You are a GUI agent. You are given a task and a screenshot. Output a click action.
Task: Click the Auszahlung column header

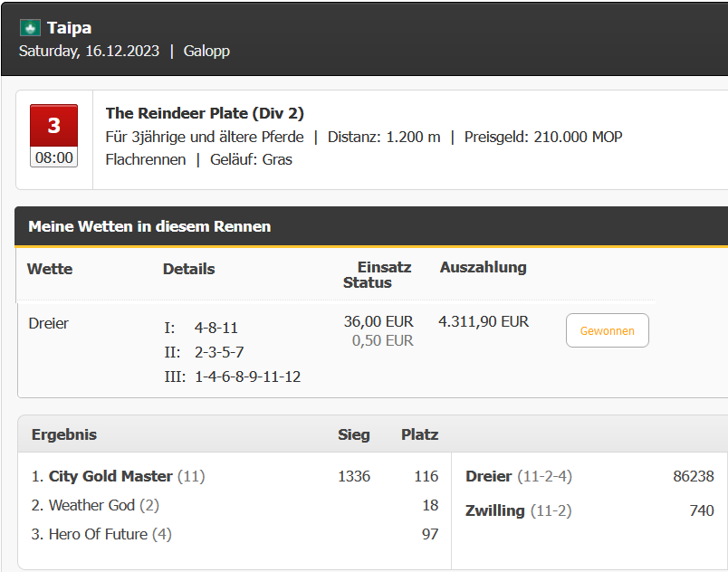pos(483,267)
